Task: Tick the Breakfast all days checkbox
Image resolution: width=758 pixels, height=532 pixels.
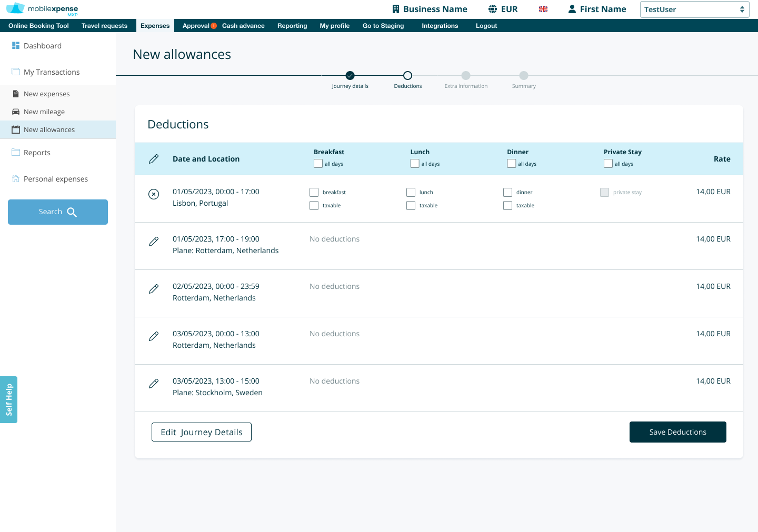Action: pyautogui.click(x=318, y=164)
